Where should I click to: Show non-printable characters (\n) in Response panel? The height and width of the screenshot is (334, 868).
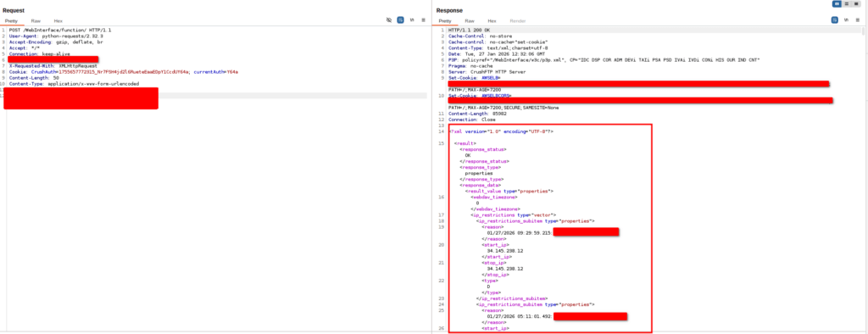tap(846, 20)
